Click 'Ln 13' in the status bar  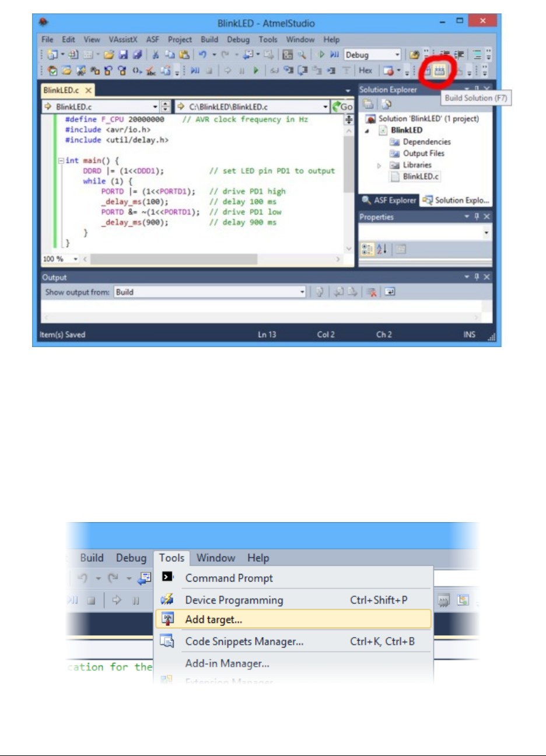click(x=267, y=334)
